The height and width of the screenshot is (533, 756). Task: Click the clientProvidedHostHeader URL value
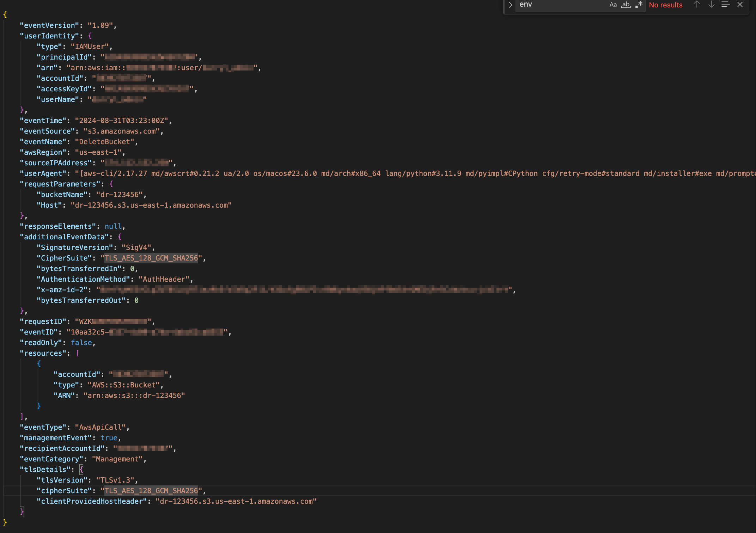coord(236,501)
